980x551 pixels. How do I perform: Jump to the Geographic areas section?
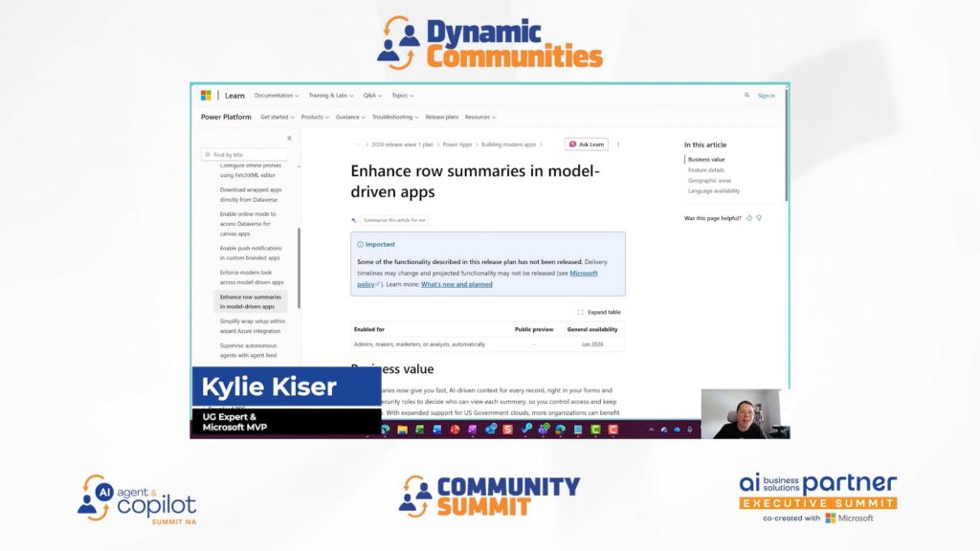709,181
